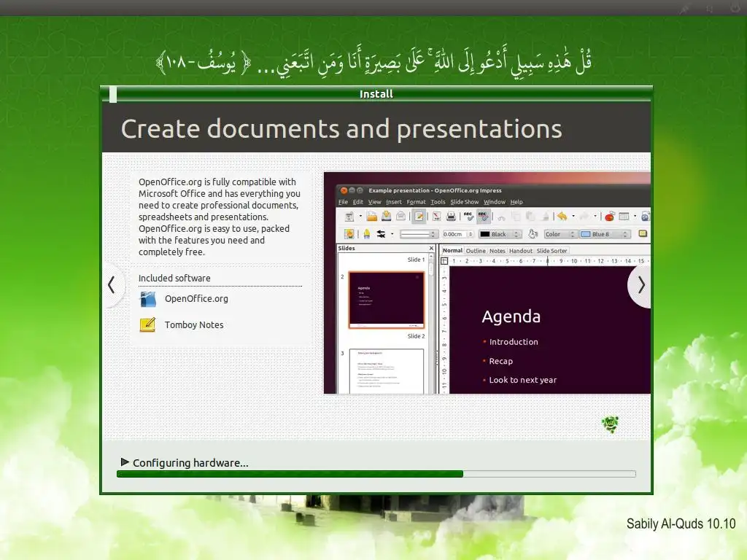This screenshot has width=747, height=560.
Task: Switch to the Outline view tab
Action: (476, 251)
